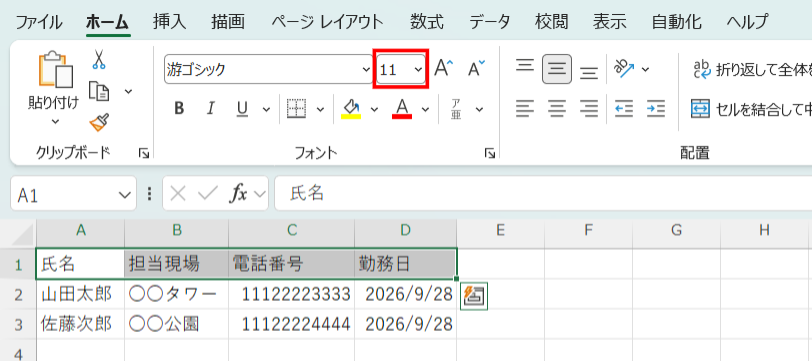
Task: Switch to the 描画 tab
Action: [x=228, y=22]
